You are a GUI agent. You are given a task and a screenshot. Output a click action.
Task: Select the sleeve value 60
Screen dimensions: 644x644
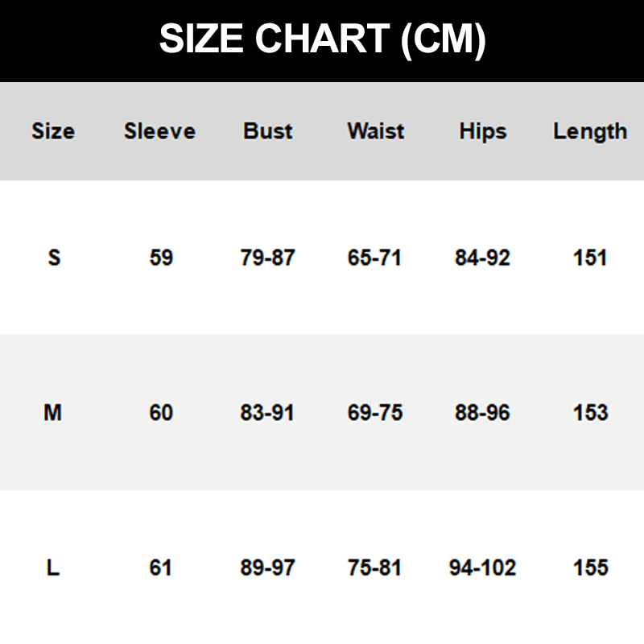(161, 413)
